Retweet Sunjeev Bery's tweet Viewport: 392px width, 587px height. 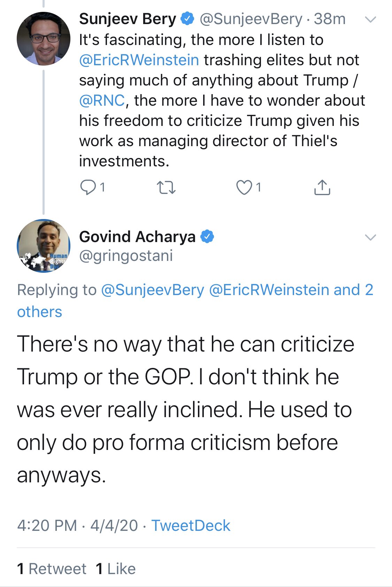[x=166, y=188]
